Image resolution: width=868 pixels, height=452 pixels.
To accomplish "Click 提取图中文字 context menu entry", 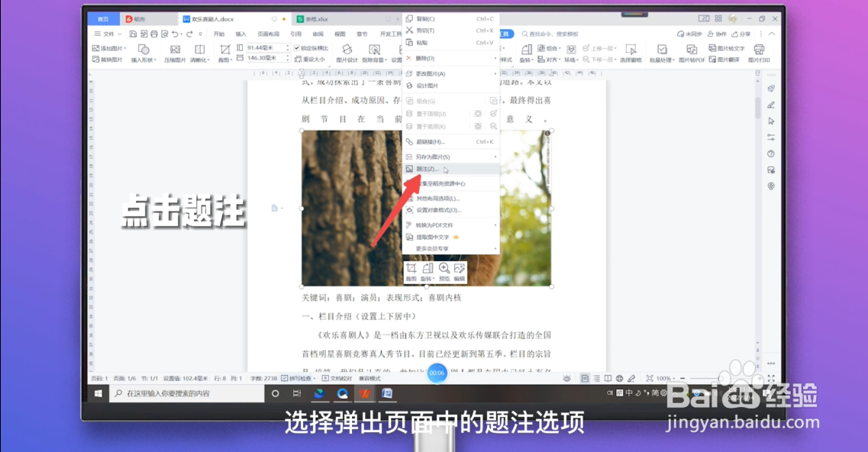I will [451, 237].
